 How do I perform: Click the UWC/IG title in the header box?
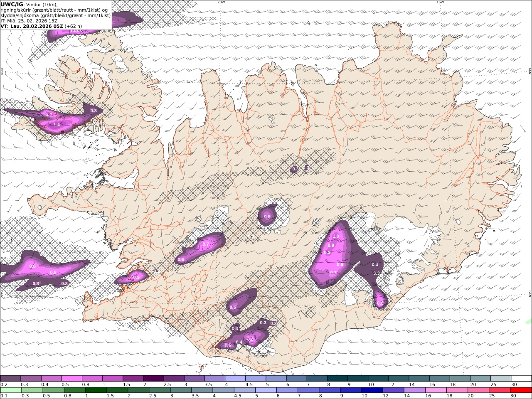click(x=12, y=4)
